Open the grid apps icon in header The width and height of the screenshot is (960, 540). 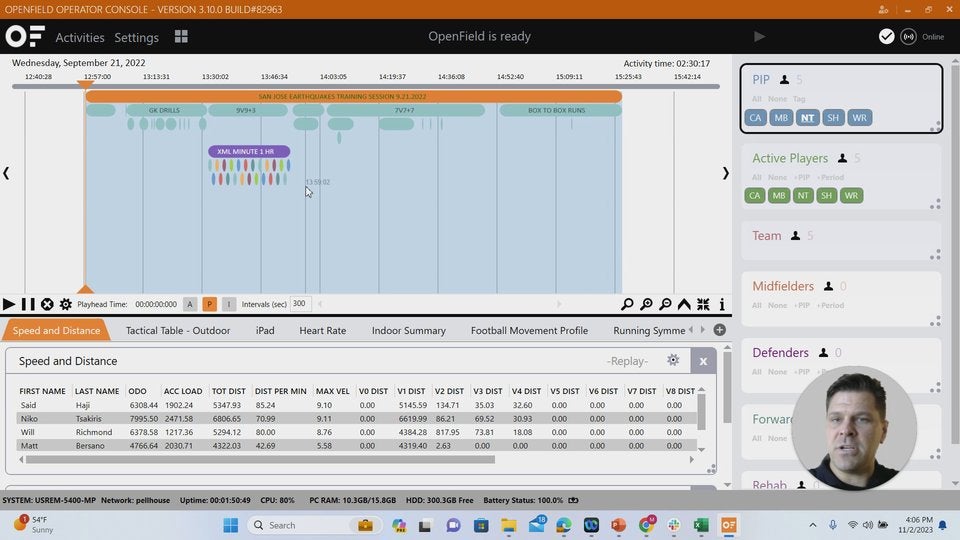181,37
